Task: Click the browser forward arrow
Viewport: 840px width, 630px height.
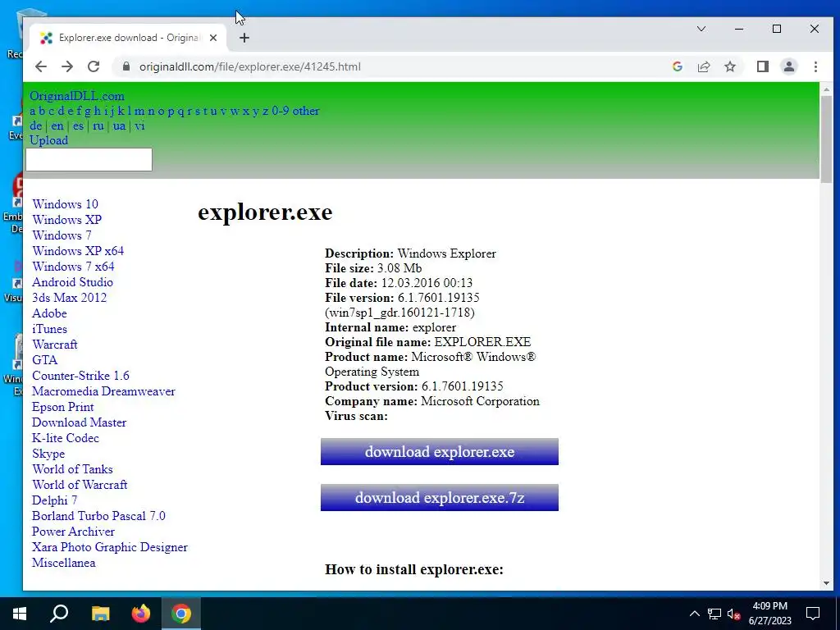Action: (x=67, y=66)
